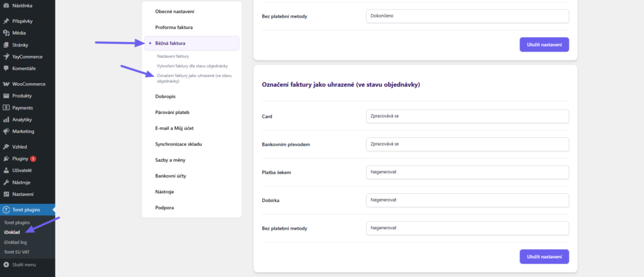644x277 pixels.
Task: Click the Dobírka field label
Action: pyautogui.click(x=270, y=201)
